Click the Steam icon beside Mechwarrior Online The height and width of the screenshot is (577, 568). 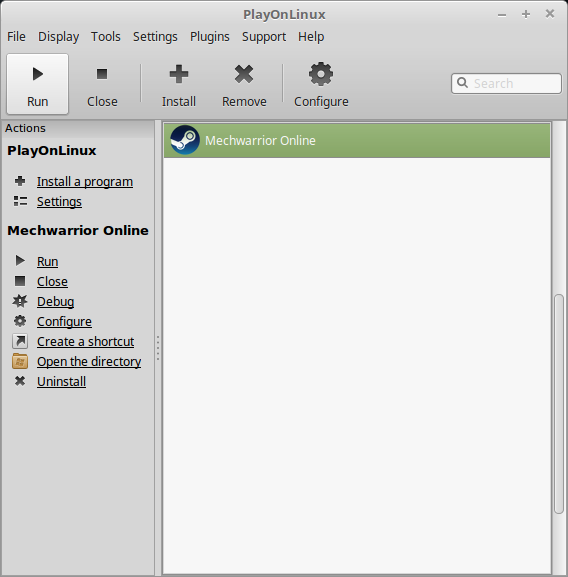pos(185,140)
